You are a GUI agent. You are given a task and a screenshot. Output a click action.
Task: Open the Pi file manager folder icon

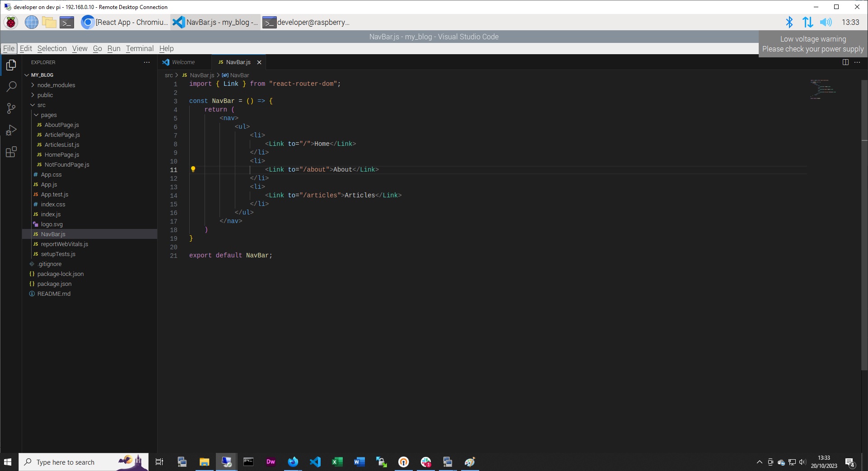click(x=49, y=22)
